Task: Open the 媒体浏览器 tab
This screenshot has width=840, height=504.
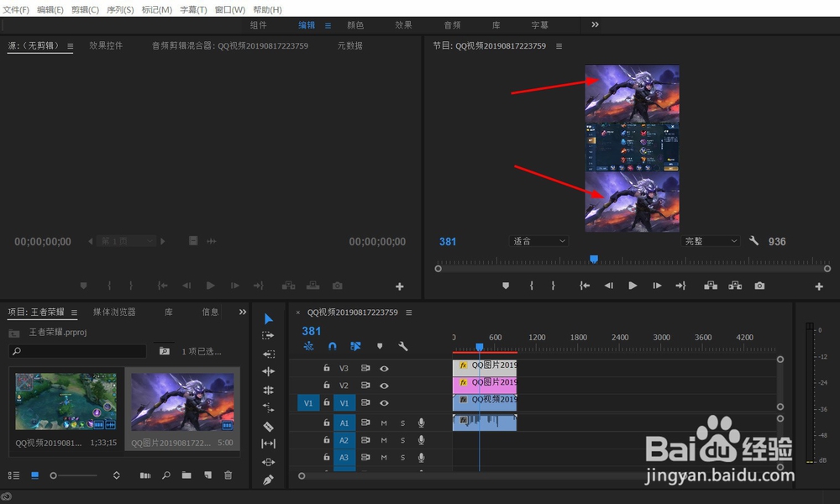Action: 114,312
